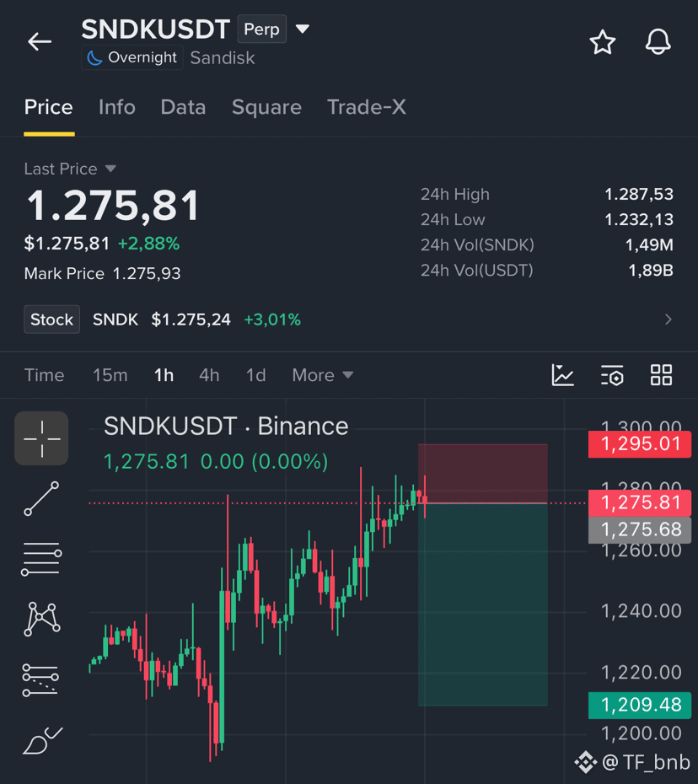Image resolution: width=698 pixels, height=784 pixels.
Task: Select the horizontal lines Fibonacci tool
Action: (x=41, y=559)
